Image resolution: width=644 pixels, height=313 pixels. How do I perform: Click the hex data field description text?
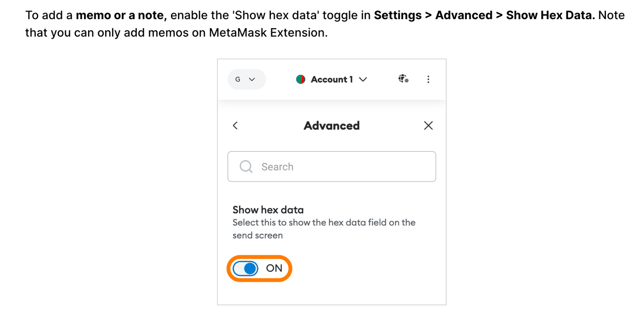click(x=324, y=229)
